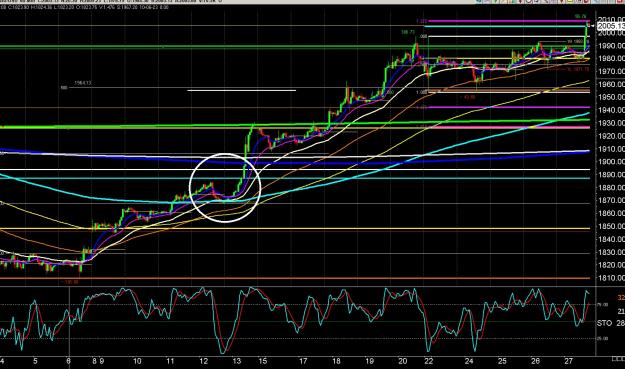Click the 1810.00 price axis label

[x=611, y=278]
